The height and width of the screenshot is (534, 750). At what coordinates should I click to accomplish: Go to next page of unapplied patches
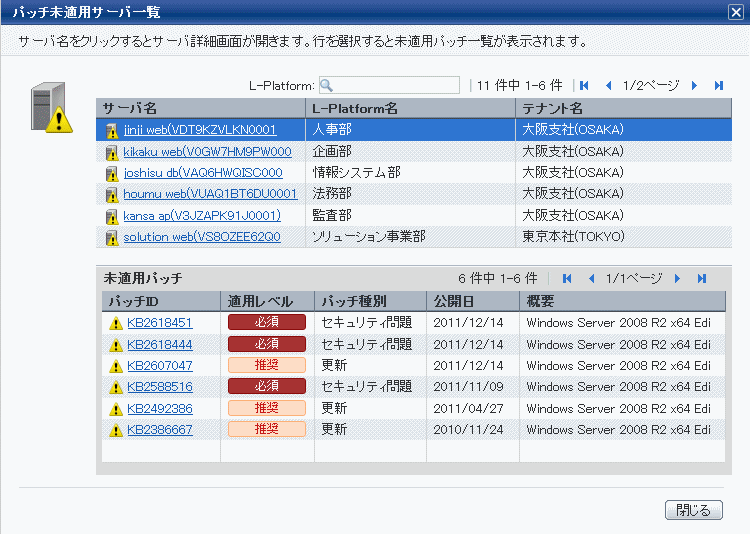[677, 278]
